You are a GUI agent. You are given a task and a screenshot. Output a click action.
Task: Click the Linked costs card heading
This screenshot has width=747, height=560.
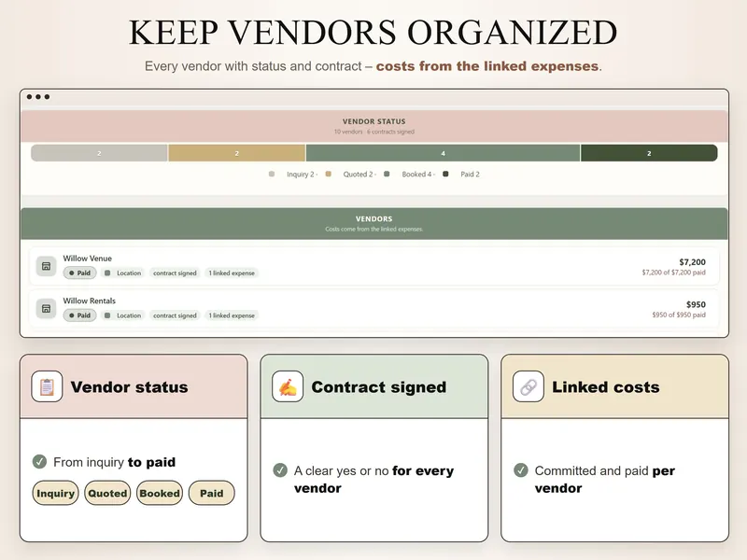(x=605, y=386)
